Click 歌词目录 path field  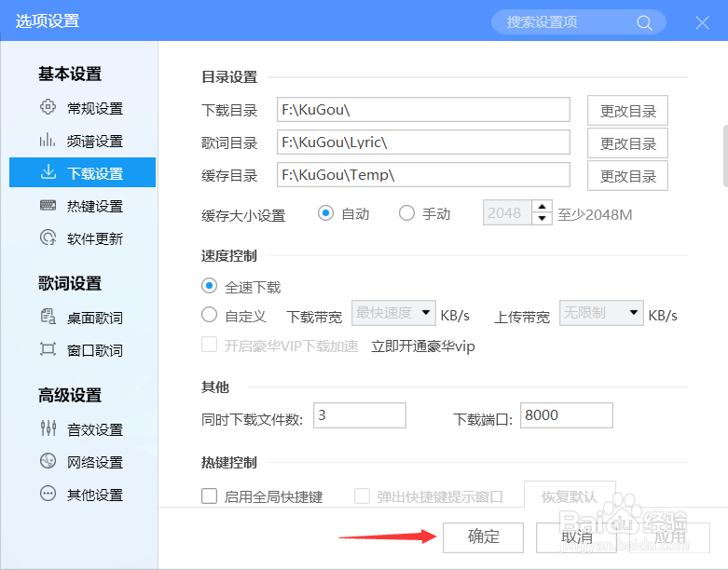click(423, 142)
